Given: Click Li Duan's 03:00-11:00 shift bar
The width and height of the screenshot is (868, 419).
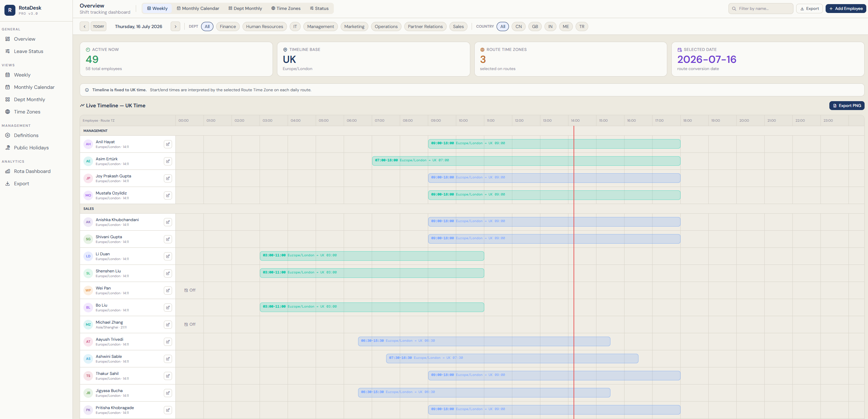Looking at the screenshot, I should click(372, 256).
